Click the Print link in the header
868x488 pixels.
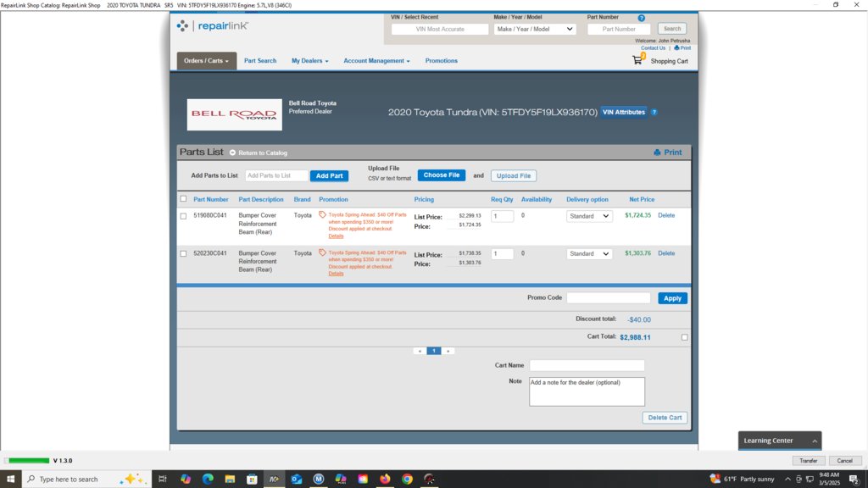tap(682, 48)
